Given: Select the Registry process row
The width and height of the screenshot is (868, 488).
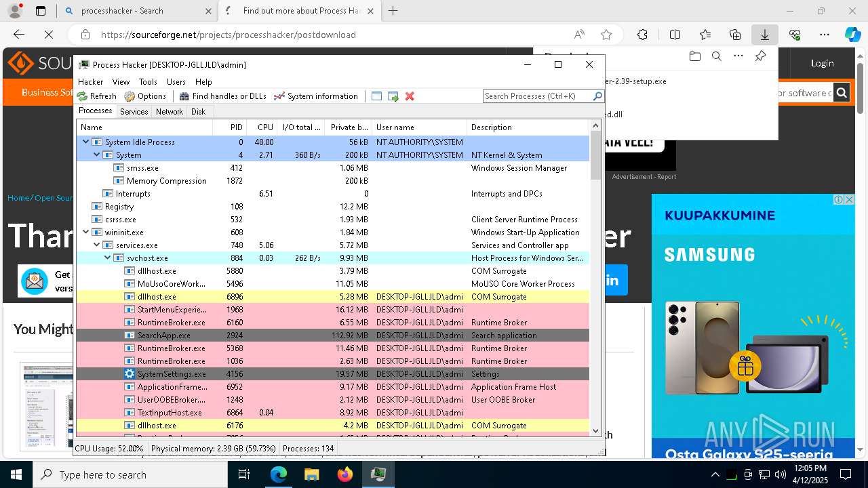Looking at the screenshot, I should coord(333,207).
